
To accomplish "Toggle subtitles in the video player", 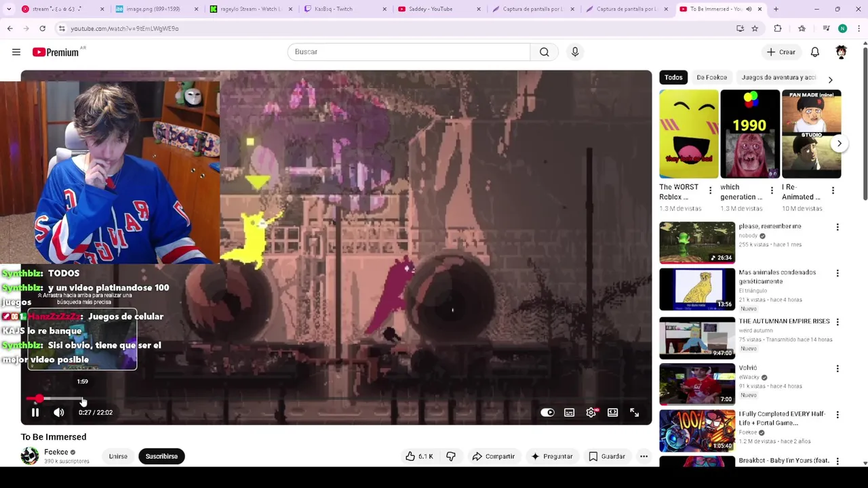I will (570, 412).
